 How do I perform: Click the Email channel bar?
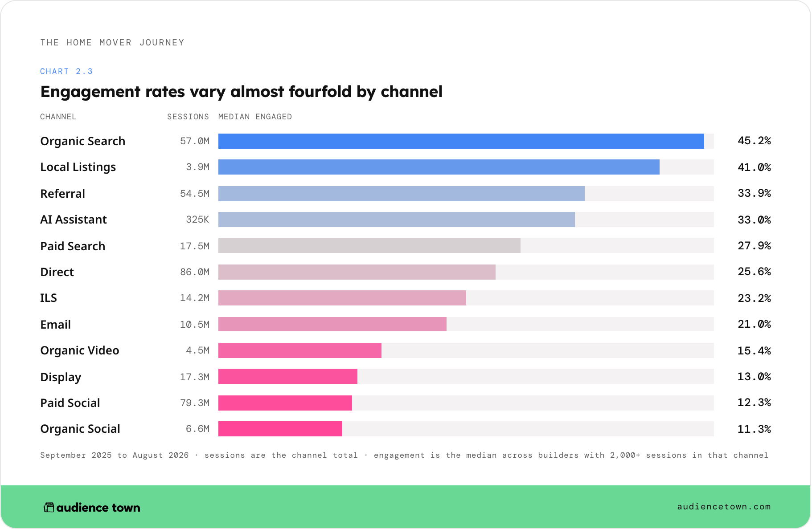tap(332, 324)
